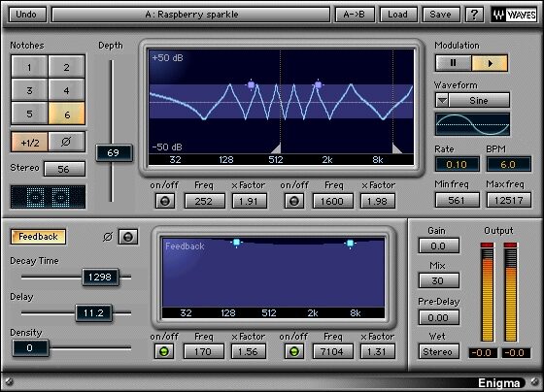Click the sine waveform preview display
The width and height of the screenshot is (544, 392).
(472, 124)
